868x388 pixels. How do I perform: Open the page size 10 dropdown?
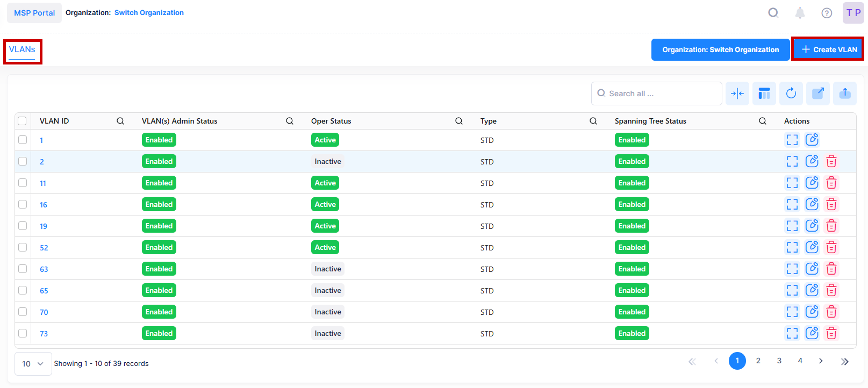coord(33,364)
